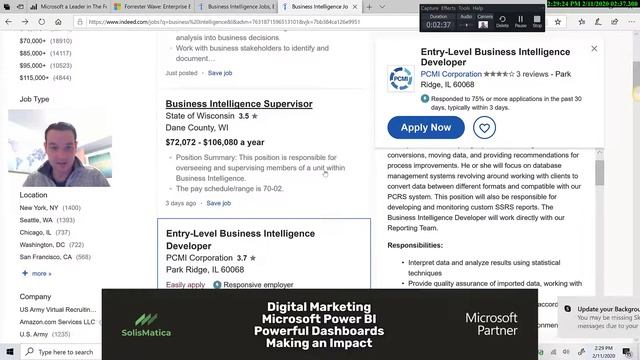This screenshot has height=360, width=640.
Task: Pause the screen recording
Action: click(x=520, y=22)
